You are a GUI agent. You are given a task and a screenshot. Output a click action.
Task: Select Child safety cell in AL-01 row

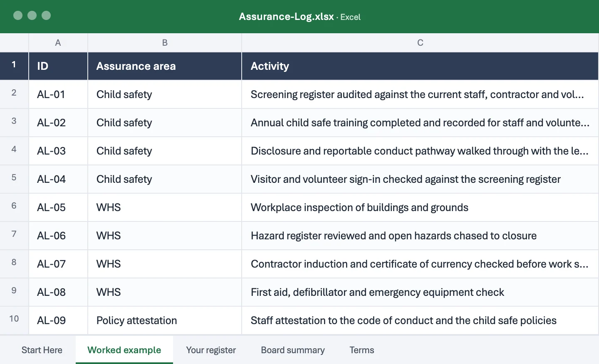(165, 94)
